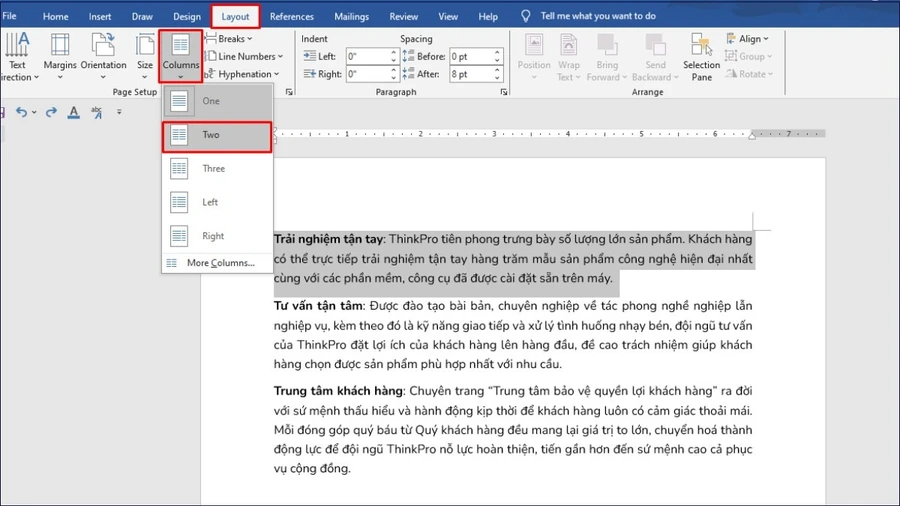Customize the Quick Access Toolbar dropdown
This screenshot has width=900, height=506.
119,112
